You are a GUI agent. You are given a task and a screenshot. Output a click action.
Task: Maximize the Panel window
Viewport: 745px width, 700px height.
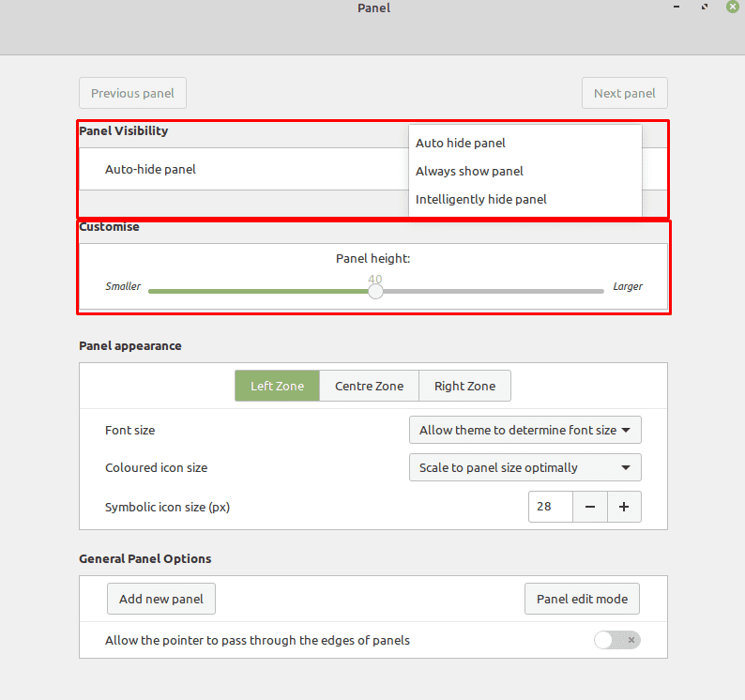[705, 7]
